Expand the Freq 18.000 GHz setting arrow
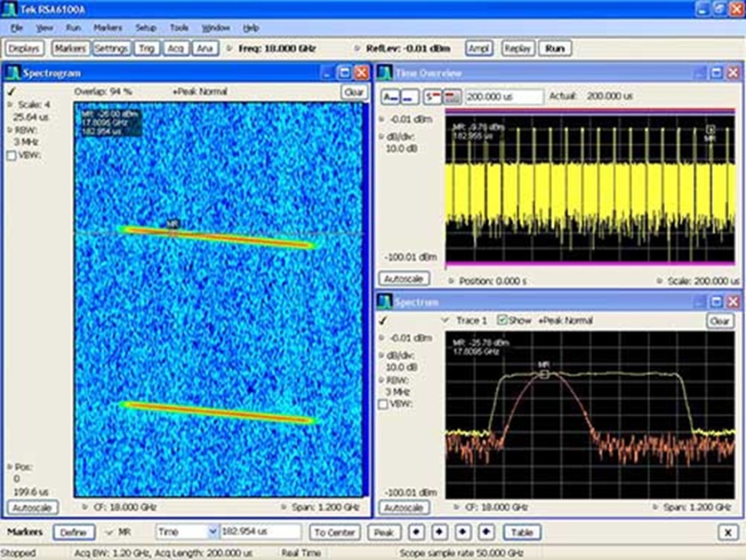 pos(229,49)
